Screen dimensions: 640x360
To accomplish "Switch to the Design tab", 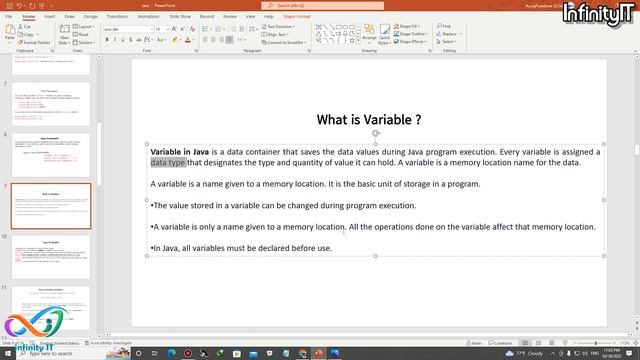I will click(90, 16).
